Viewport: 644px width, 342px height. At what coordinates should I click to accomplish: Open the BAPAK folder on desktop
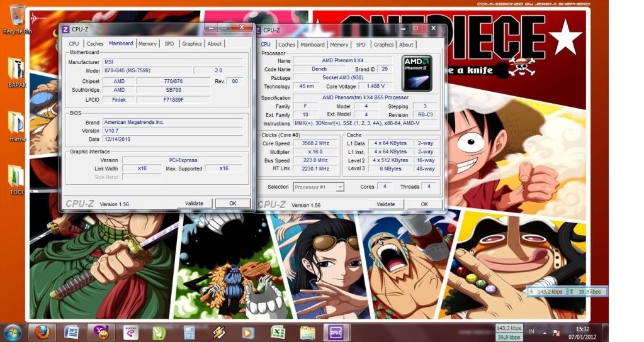point(17,72)
